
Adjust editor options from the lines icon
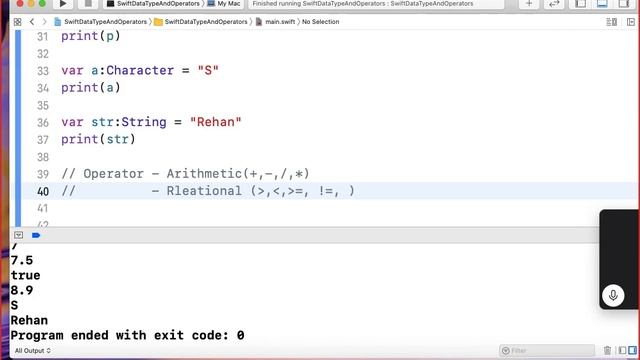tap(611, 22)
